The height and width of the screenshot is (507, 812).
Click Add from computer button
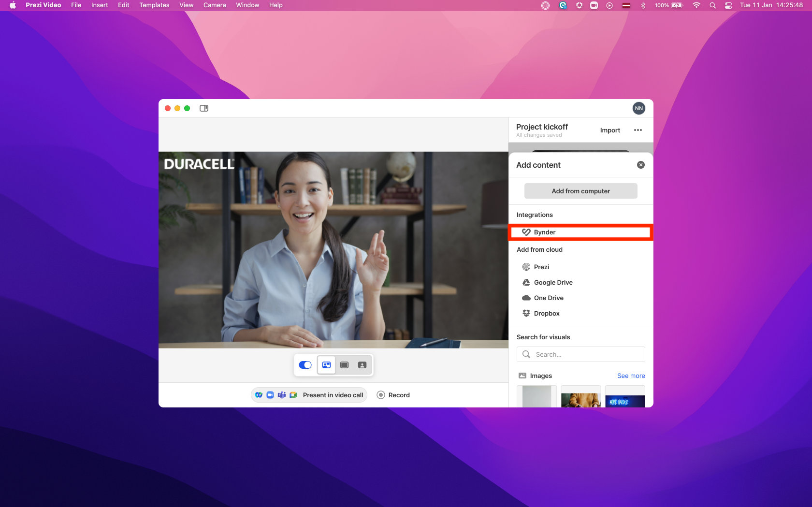pos(580,191)
